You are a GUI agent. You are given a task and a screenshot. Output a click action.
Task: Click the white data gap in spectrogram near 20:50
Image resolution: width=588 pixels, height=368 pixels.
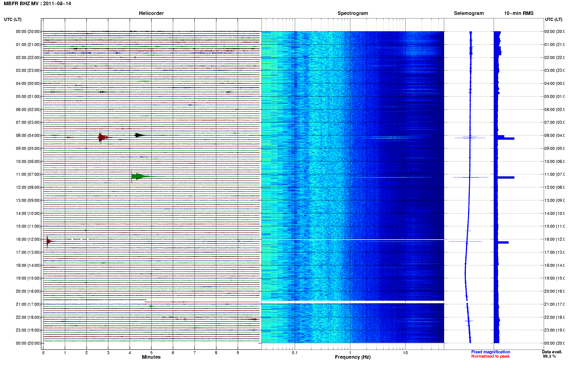coord(353,302)
